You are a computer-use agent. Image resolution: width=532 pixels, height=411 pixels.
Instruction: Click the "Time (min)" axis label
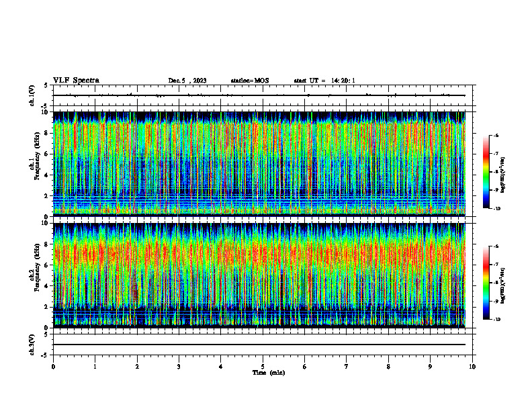point(269,373)
